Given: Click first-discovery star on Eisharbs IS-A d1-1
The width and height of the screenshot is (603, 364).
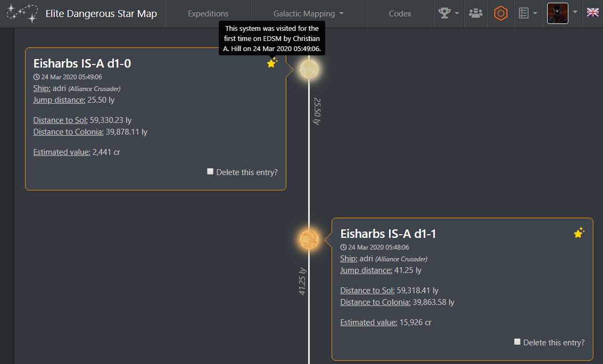Looking at the screenshot, I should 579,233.
